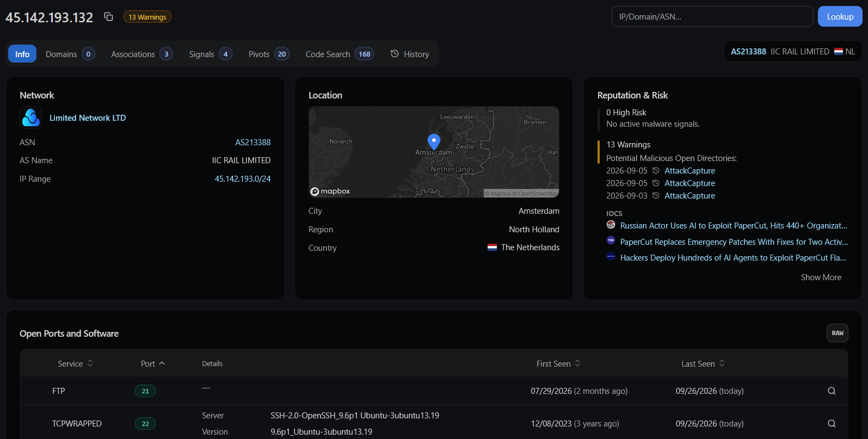
Task: Open the Code Search tab
Action: point(340,54)
